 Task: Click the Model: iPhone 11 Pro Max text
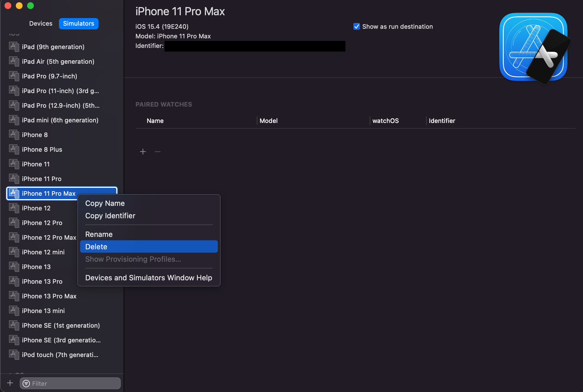pyautogui.click(x=173, y=36)
